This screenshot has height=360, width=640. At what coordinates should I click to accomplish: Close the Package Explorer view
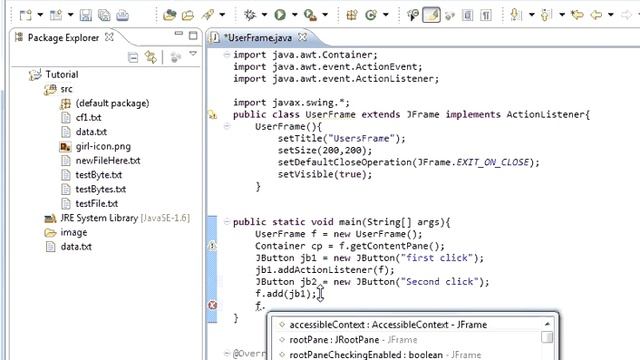[x=109, y=37]
